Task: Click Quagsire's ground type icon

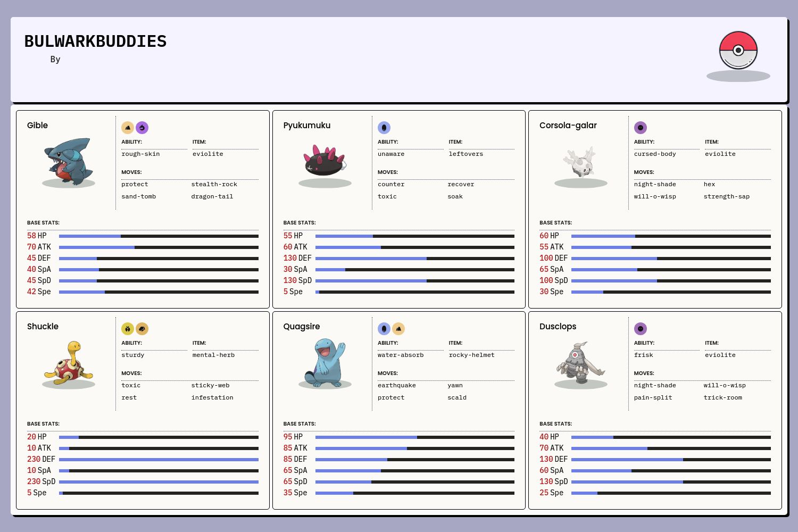Action: [398, 329]
